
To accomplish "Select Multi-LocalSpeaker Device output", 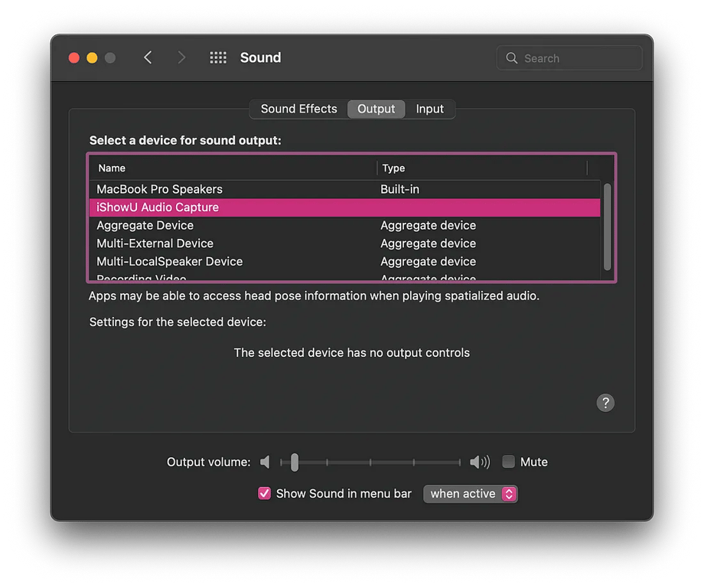I will click(x=169, y=261).
